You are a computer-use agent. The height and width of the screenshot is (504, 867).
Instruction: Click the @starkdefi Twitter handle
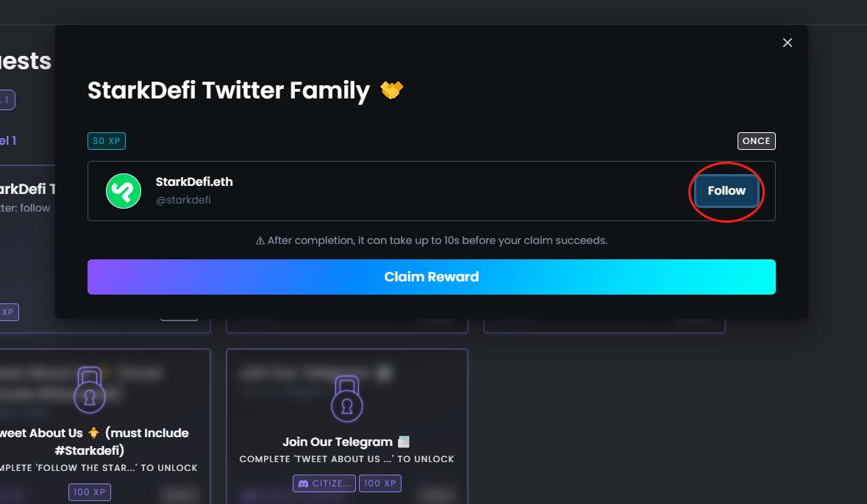pyautogui.click(x=183, y=200)
